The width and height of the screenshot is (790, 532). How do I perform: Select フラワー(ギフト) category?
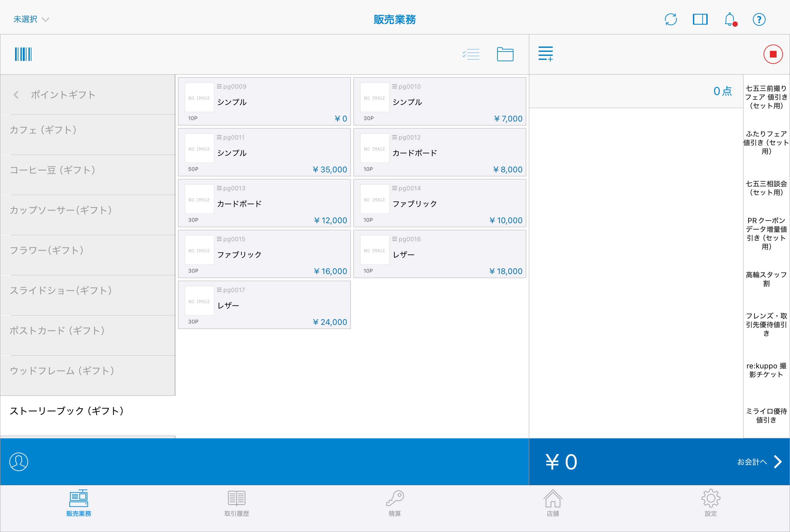[88, 255]
